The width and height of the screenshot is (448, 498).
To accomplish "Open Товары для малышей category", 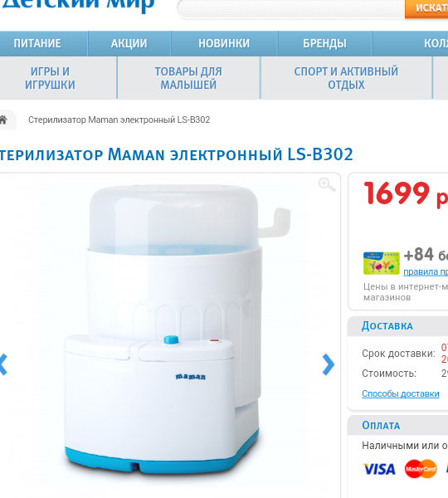I will [x=188, y=78].
